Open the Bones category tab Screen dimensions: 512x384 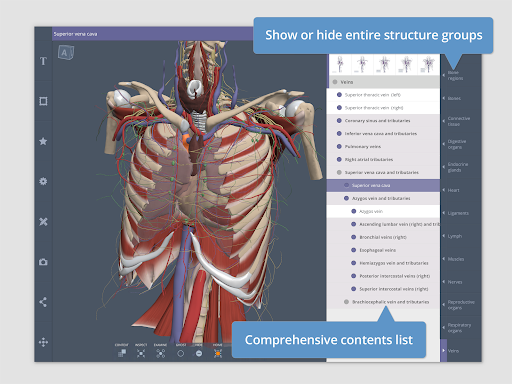(x=461, y=98)
